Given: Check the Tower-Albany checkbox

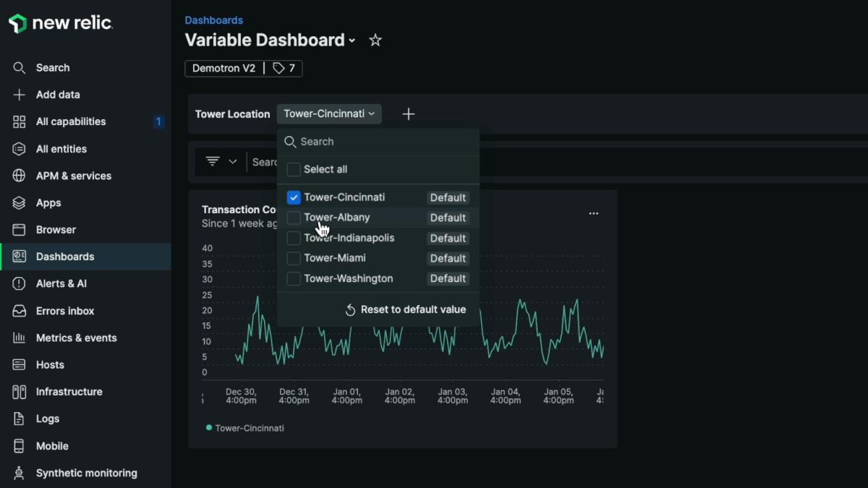Looking at the screenshot, I should [x=294, y=218].
